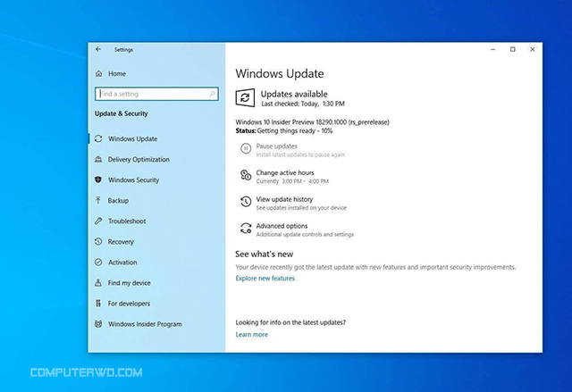Click the Updates available status text
This screenshot has height=392, width=572.
(294, 94)
